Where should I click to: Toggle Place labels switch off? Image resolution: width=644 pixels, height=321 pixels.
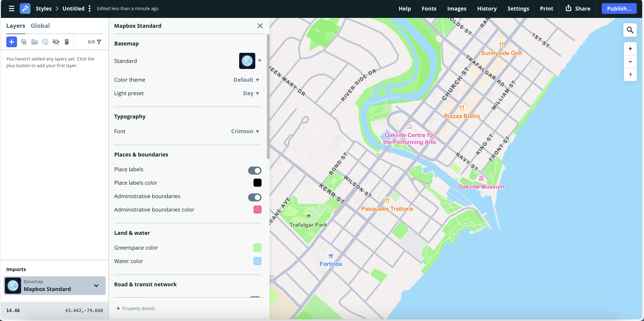[255, 170]
